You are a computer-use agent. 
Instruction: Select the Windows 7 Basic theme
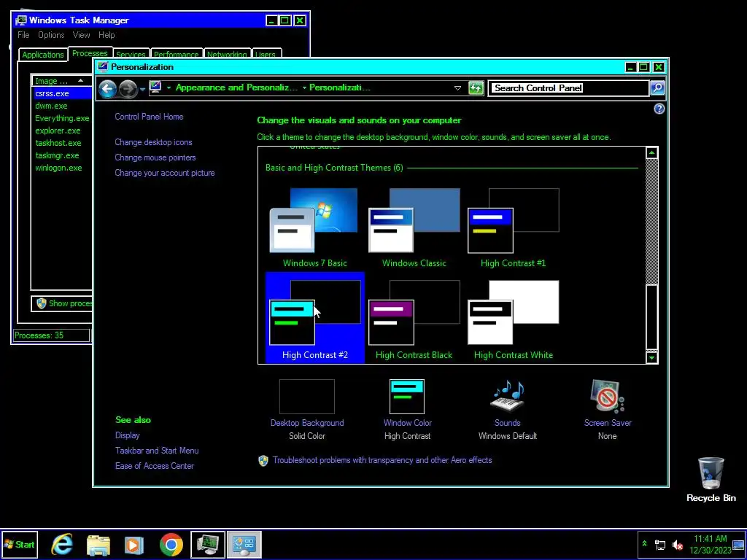tap(315, 227)
